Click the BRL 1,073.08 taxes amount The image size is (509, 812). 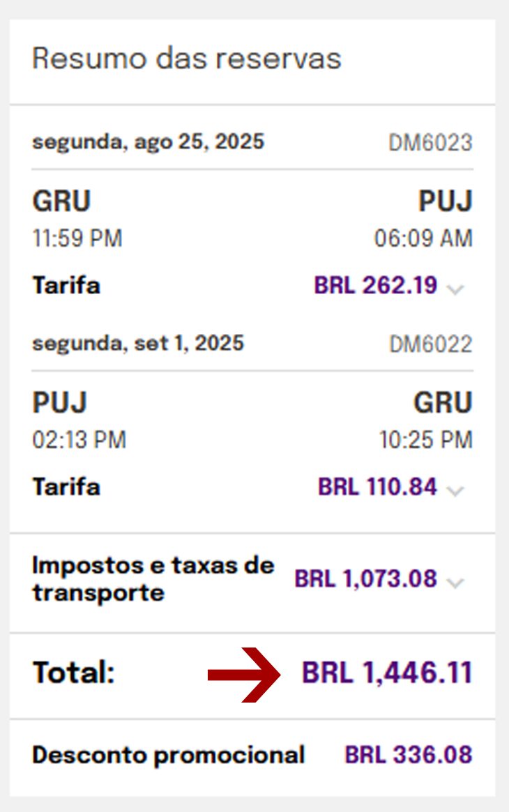[366, 579]
